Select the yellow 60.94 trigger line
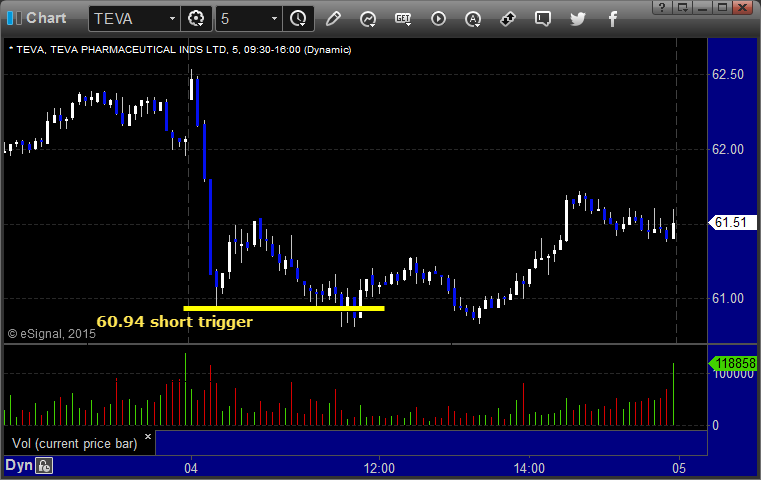 coord(284,308)
